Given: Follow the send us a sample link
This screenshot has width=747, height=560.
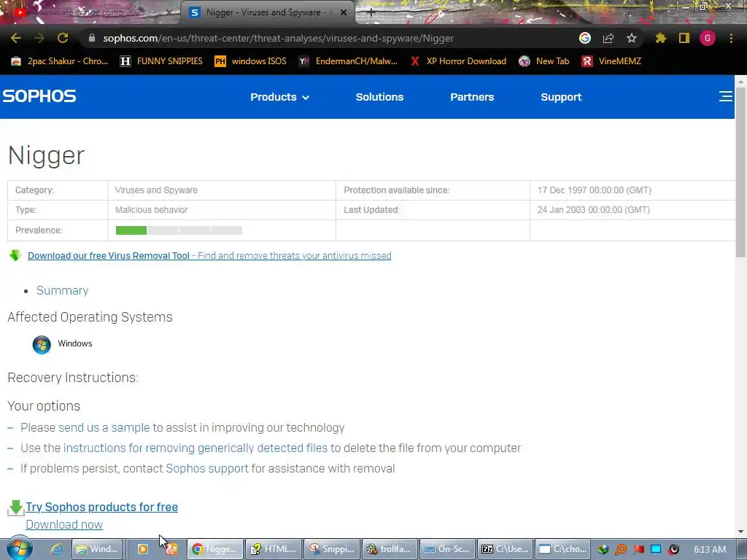Looking at the screenshot, I should point(104,427).
